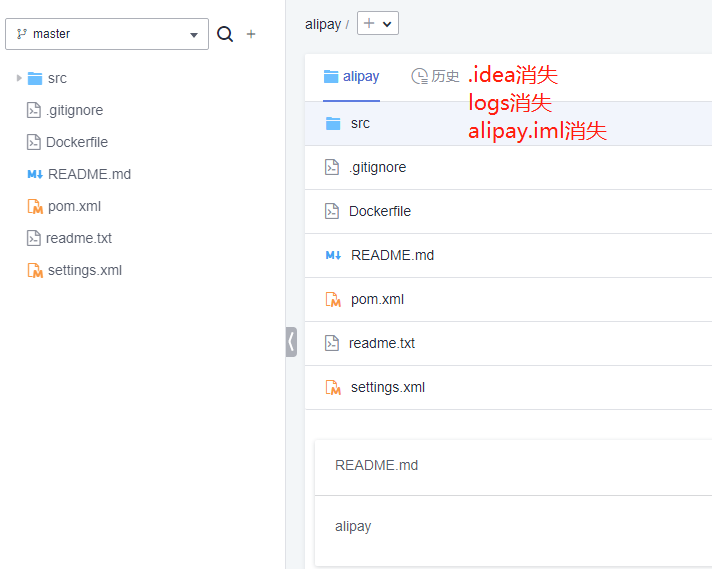This screenshot has height=569, width=712.
Task: Click readme.txt file icon in sidebar tree
Action: pos(34,238)
